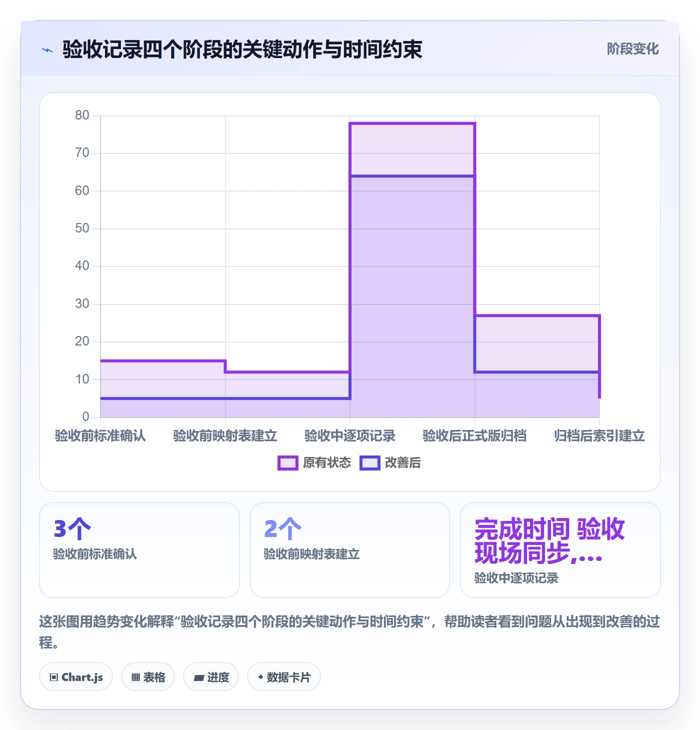Click the Chart.js tag
The width and height of the screenshot is (700, 730).
pyautogui.click(x=76, y=677)
